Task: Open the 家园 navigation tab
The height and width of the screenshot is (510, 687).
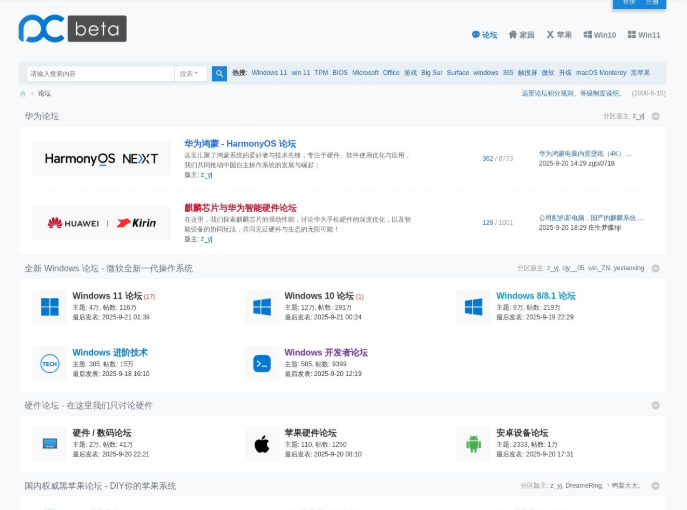Action: 521,35
